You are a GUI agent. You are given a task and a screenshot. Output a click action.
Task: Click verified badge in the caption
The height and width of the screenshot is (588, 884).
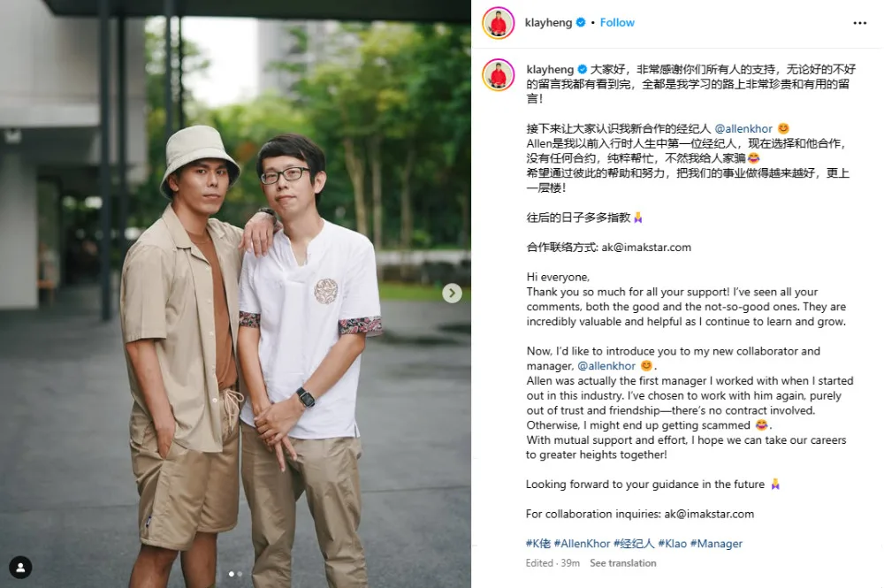click(583, 69)
